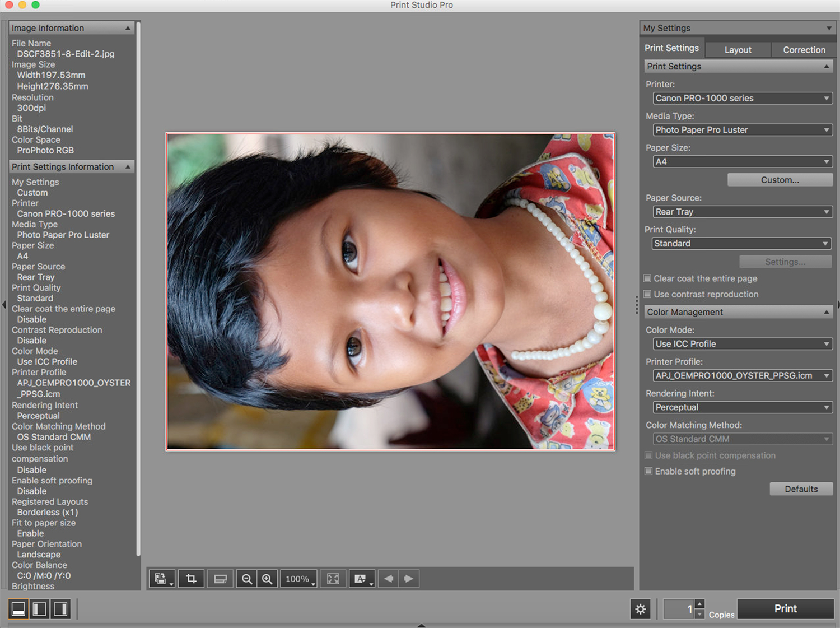Viewport: 840px width, 628px height.
Task: Toggle Enable soft proofing checkbox
Action: tap(648, 471)
